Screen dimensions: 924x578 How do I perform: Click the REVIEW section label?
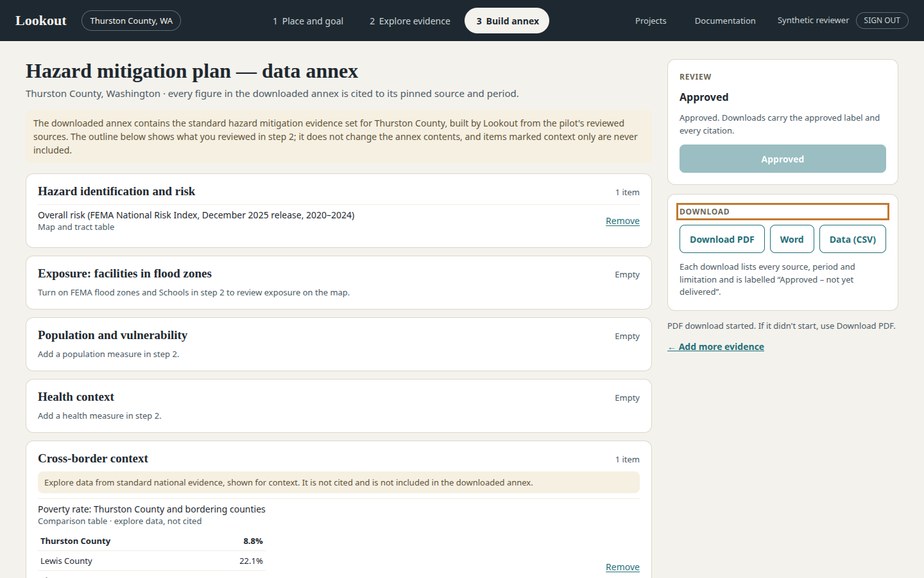[695, 77]
